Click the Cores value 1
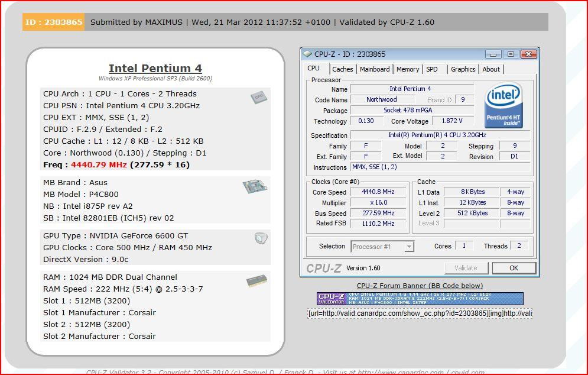Viewport: 588px width, 375px height. 464,246
